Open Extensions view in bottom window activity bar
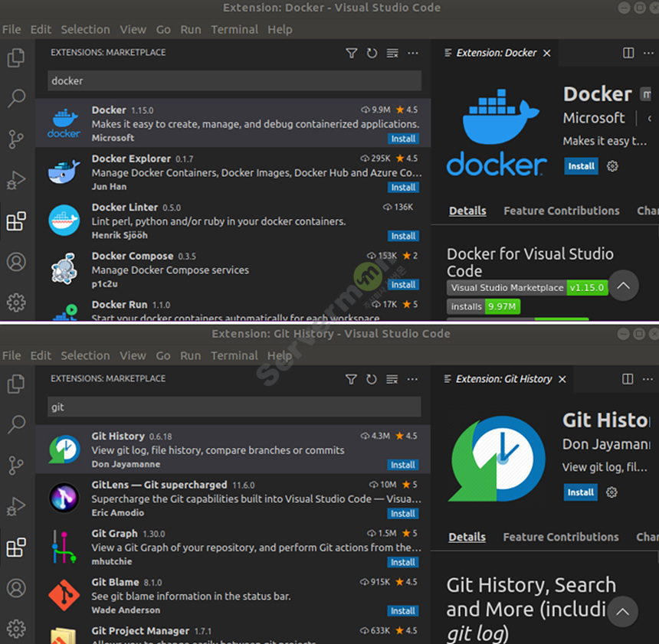This screenshot has height=644, width=659. (16, 547)
